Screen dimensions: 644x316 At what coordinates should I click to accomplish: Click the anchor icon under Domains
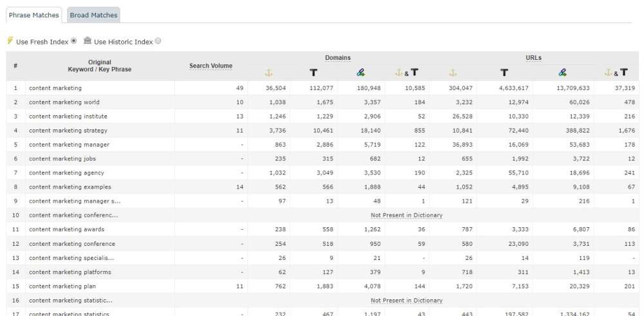269,73
